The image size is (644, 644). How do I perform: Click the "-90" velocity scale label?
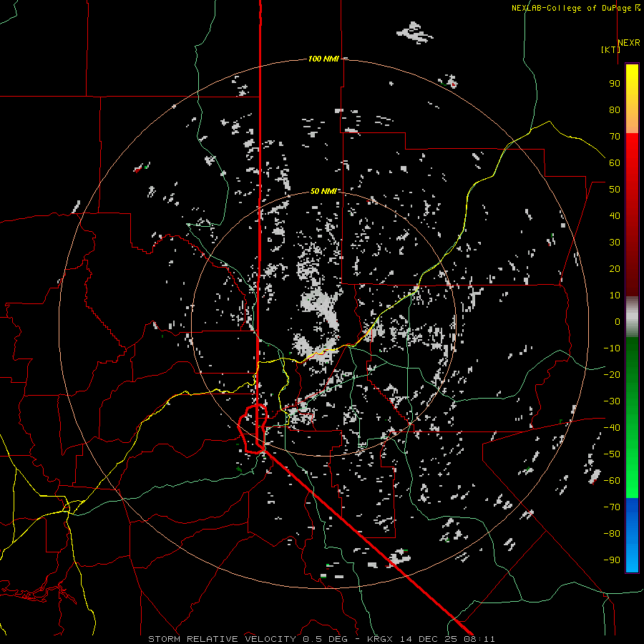[612, 560]
